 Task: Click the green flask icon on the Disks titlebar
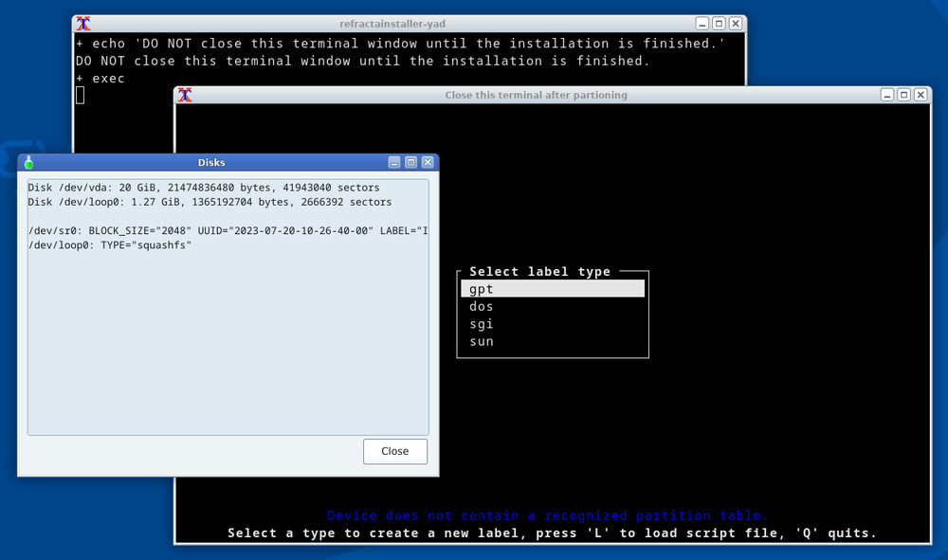[27, 162]
